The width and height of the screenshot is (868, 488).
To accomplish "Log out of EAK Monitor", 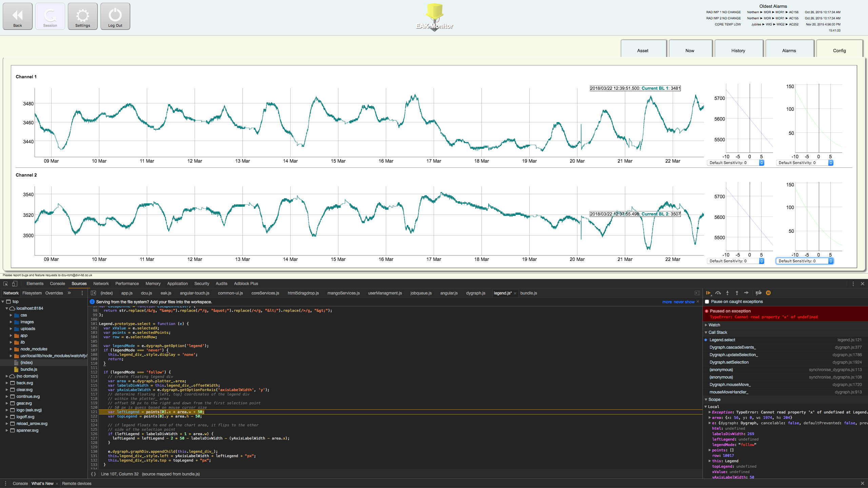I will pyautogui.click(x=115, y=16).
